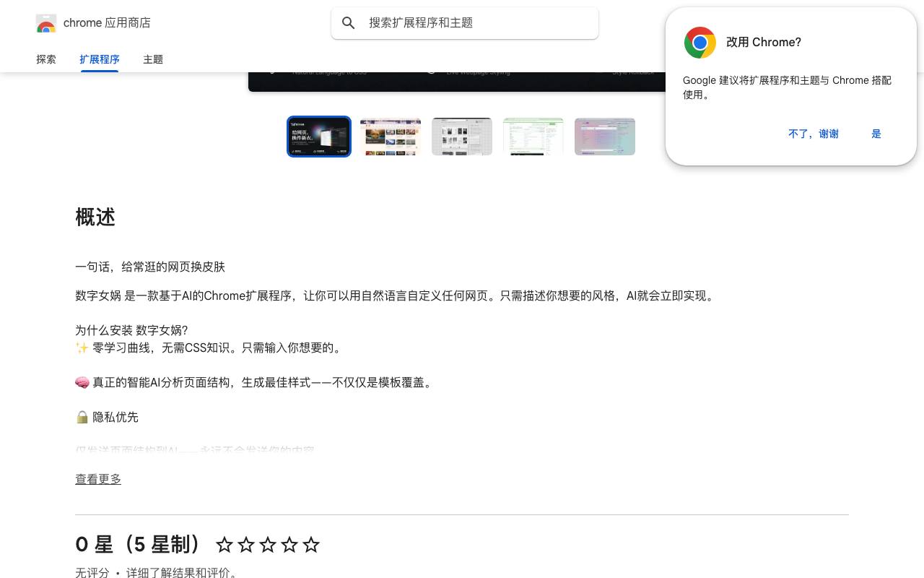Dismiss the popup with 不了，谢谢

point(814,134)
